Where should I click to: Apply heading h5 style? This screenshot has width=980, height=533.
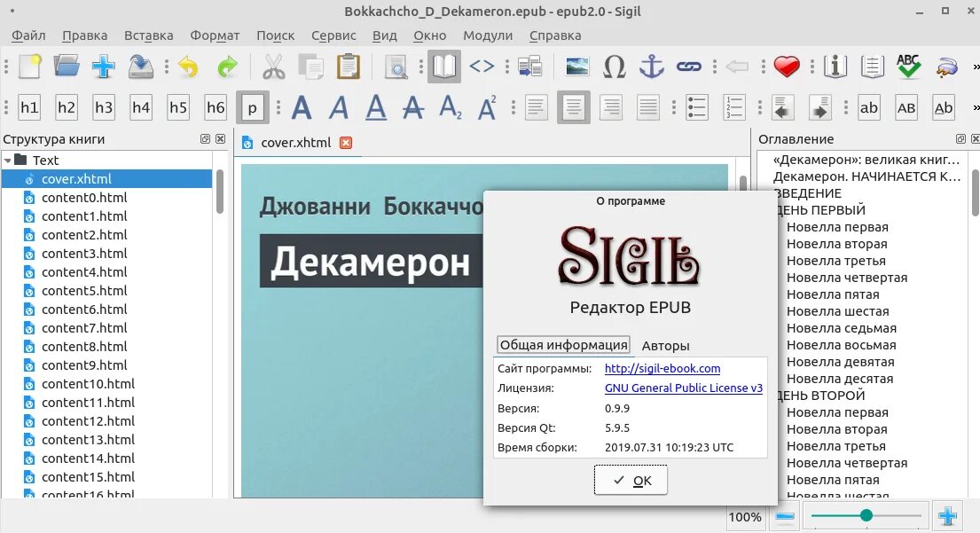click(x=178, y=107)
